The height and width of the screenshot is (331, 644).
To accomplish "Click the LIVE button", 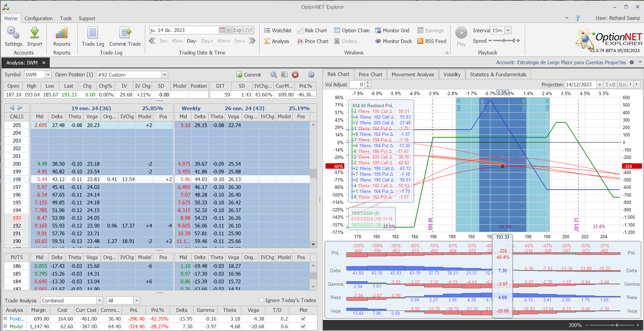I will pyautogui.click(x=248, y=30).
